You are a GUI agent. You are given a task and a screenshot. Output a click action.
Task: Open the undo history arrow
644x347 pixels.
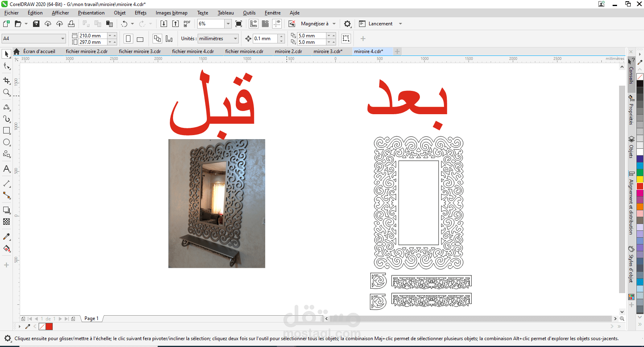click(x=132, y=24)
